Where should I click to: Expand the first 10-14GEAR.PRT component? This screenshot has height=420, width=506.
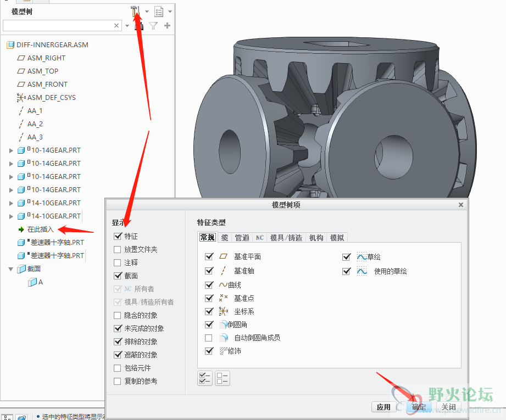(x=12, y=150)
